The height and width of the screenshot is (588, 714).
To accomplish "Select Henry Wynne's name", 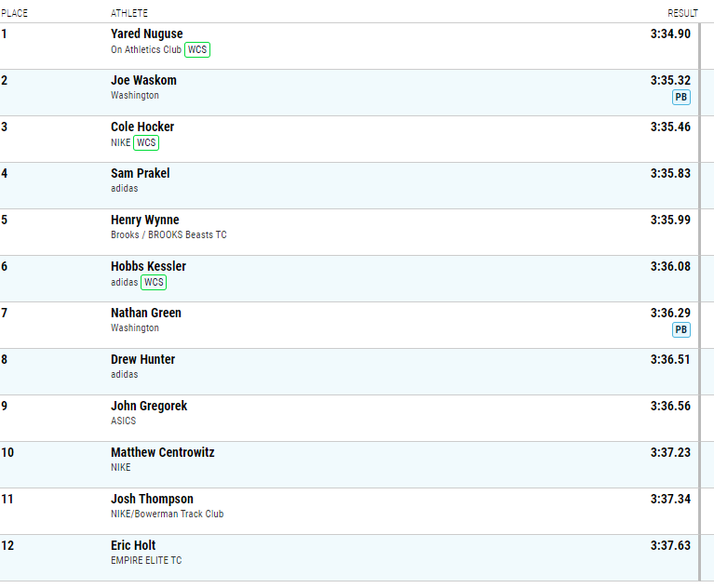I will point(145,220).
